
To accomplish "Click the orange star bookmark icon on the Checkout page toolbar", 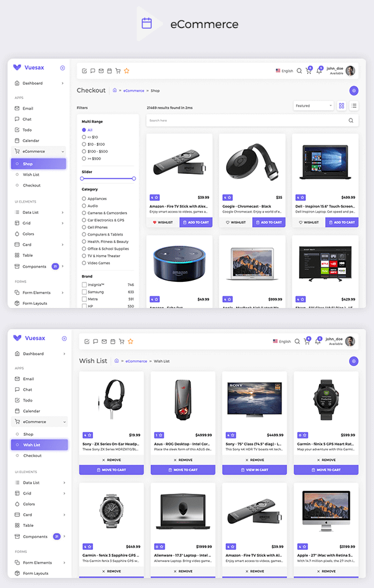I will tap(127, 71).
